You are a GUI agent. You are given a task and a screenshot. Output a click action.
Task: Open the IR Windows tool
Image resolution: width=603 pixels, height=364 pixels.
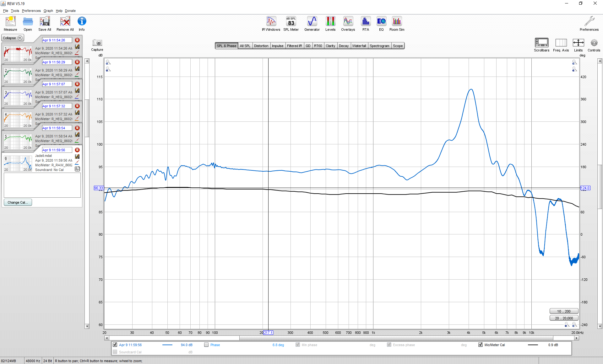(x=271, y=24)
